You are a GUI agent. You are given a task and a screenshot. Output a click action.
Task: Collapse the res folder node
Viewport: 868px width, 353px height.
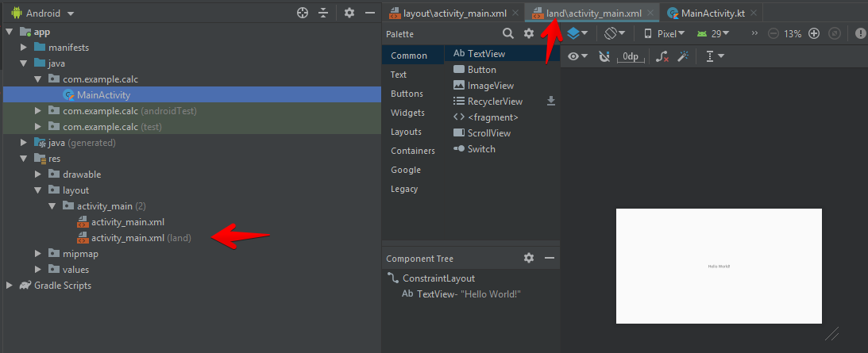[24, 159]
